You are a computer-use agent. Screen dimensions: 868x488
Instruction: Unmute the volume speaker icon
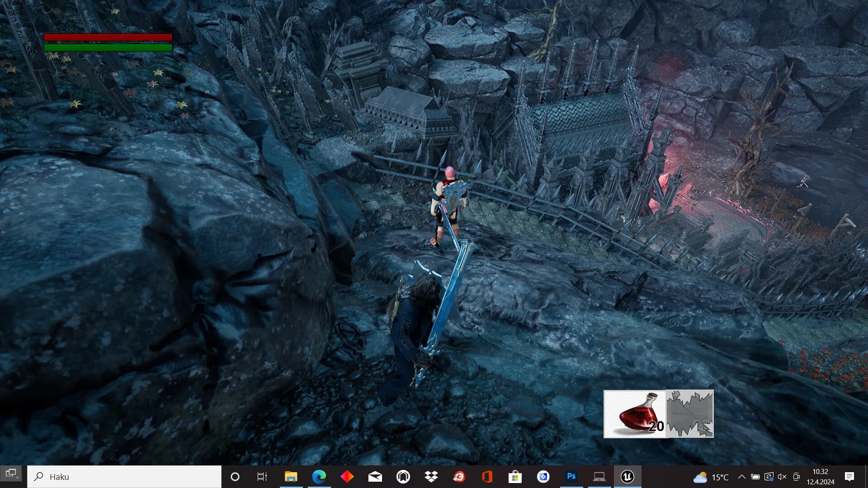[782, 477]
